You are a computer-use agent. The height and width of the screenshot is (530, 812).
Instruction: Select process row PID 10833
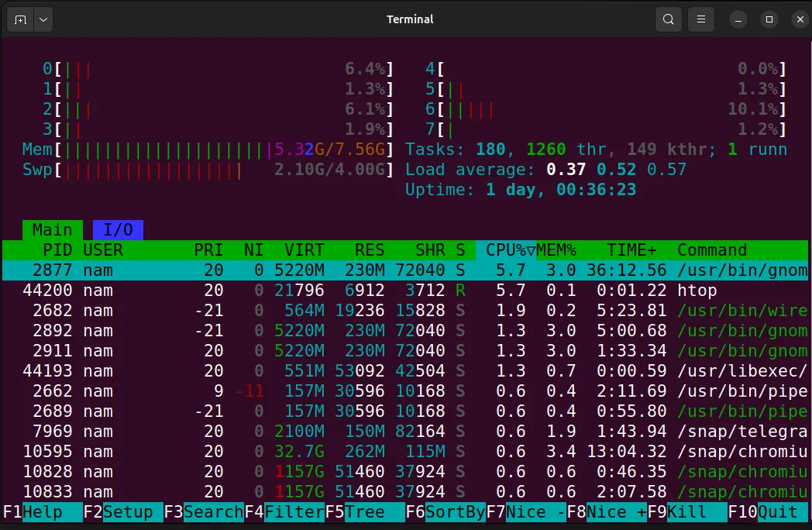click(405, 492)
